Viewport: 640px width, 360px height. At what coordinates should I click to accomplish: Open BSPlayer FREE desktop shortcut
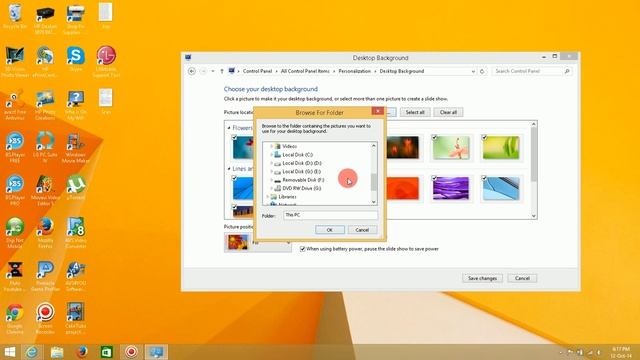tap(15, 147)
